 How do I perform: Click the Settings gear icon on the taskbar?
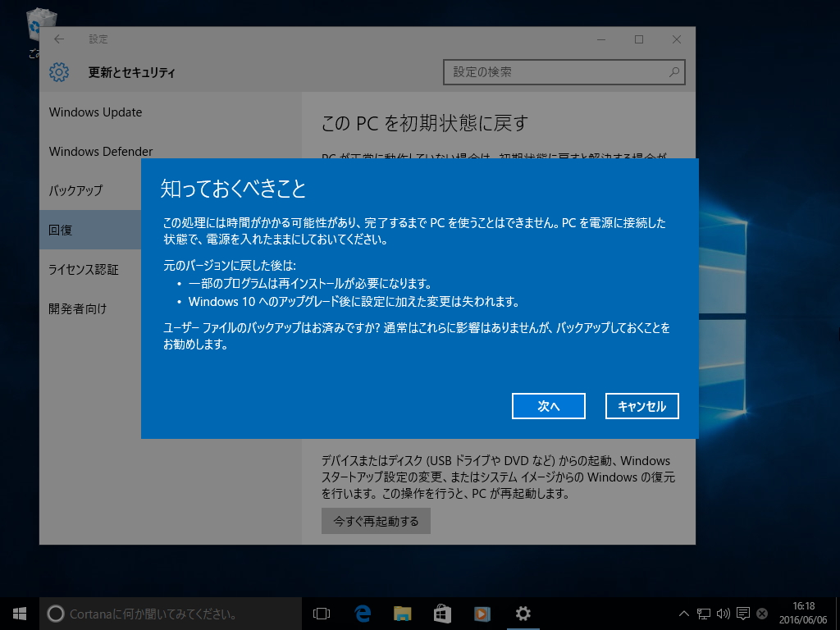pos(523,613)
